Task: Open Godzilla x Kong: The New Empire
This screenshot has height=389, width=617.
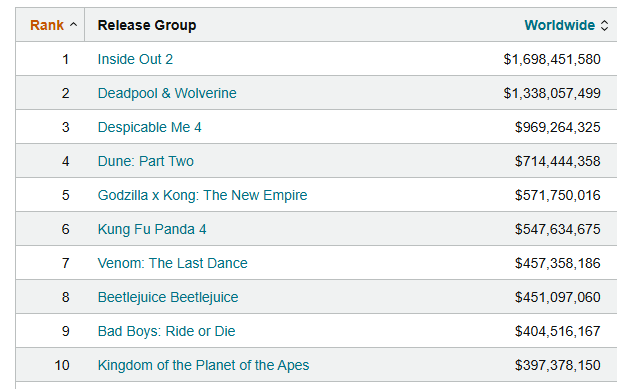Action: tap(202, 195)
